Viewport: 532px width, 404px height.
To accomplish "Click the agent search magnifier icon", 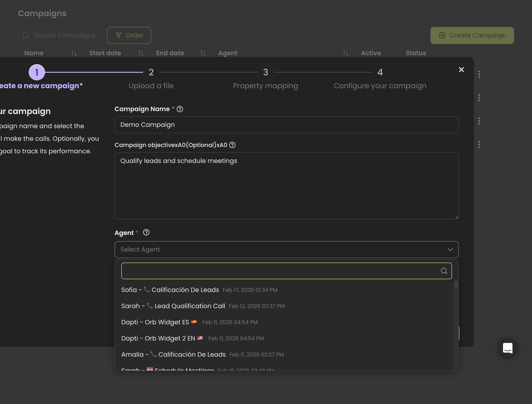I will coord(444,271).
